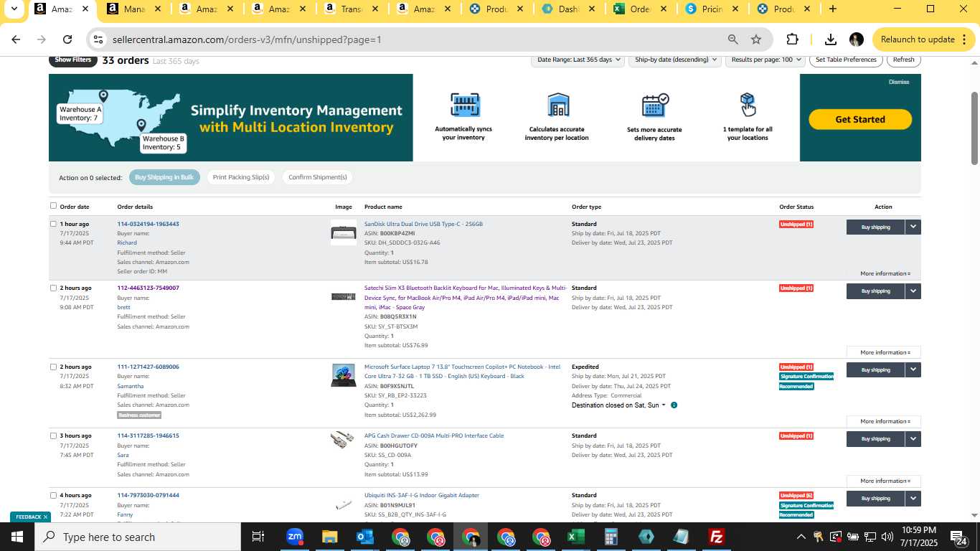Image resolution: width=980 pixels, height=551 pixels.
Task: Toggle select-all orders checkbox in header
Action: (53, 206)
